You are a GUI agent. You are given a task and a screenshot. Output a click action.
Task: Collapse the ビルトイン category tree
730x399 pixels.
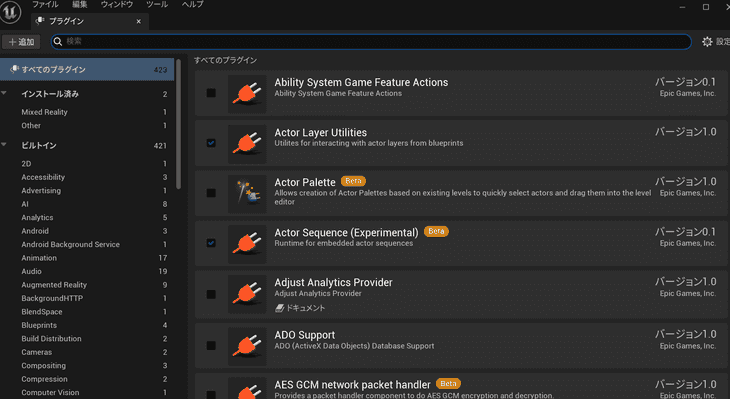tap(4, 145)
